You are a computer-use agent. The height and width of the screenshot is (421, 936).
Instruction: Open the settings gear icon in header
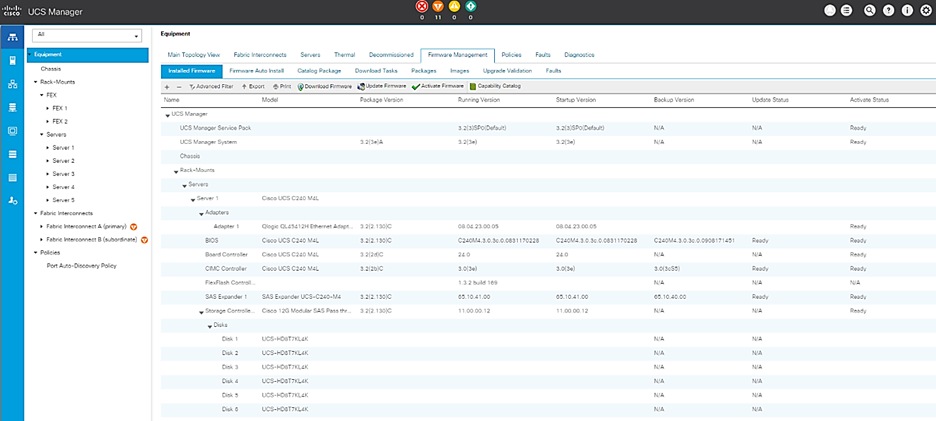point(925,10)
